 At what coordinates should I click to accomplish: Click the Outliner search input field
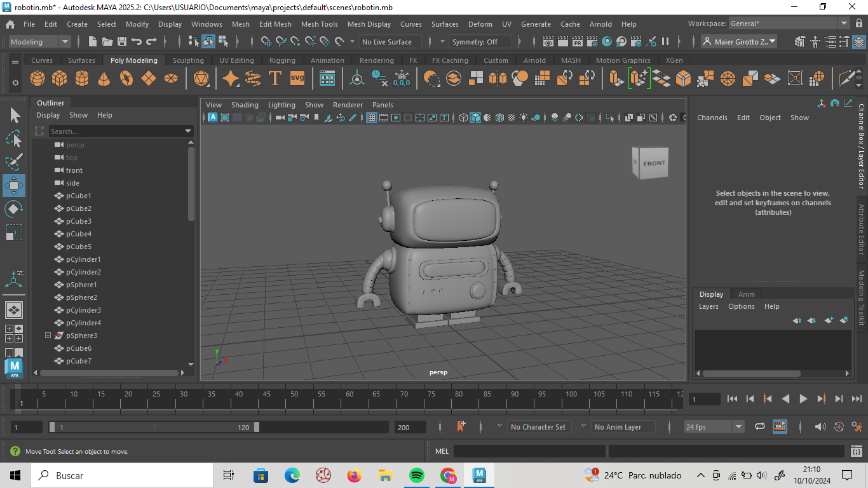[x=116, y=131]
